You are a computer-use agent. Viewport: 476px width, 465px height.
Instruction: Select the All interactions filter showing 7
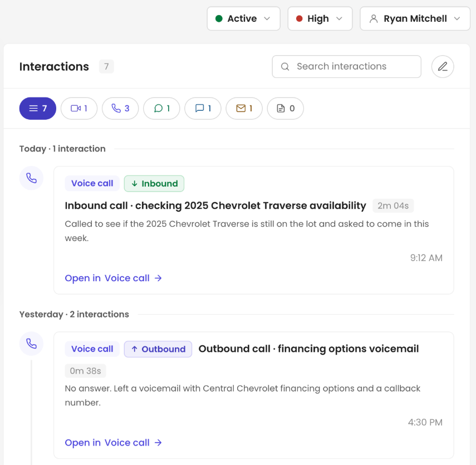click(38, 109)
